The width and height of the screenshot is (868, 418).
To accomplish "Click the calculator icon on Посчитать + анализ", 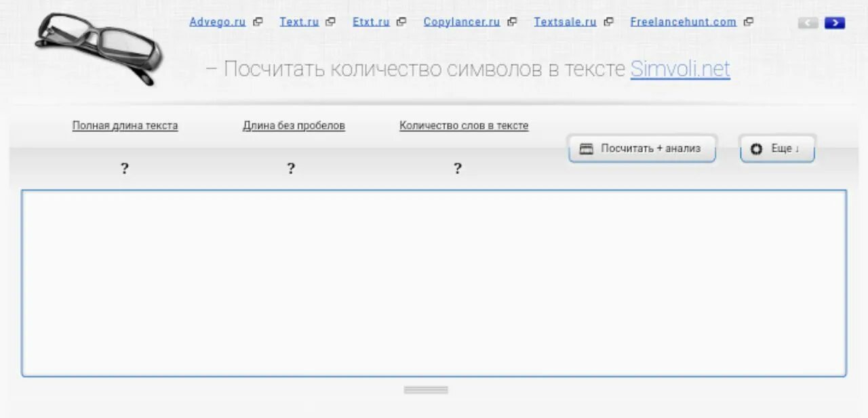I will point(586,148).
